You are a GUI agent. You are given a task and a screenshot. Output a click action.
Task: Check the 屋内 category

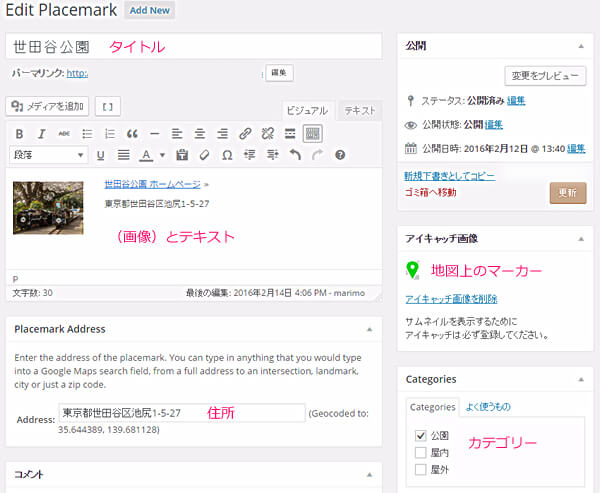click(421, 452)
